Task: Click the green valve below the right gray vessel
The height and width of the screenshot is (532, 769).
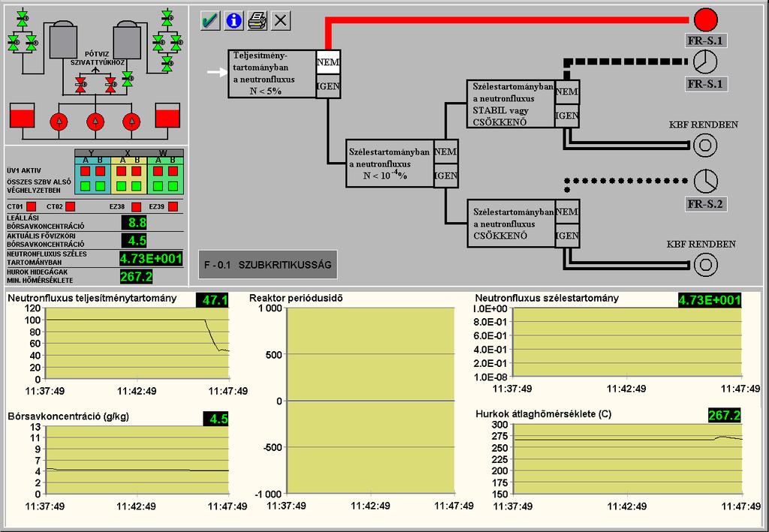Action: click(x=128, y=79)
